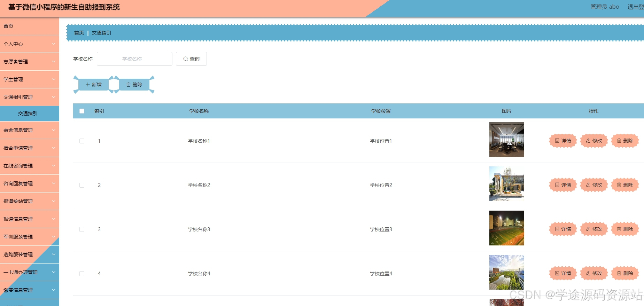644x306 pixels.
Task: Toggle the select-all checkbox in table header
Action: [82, 111]
